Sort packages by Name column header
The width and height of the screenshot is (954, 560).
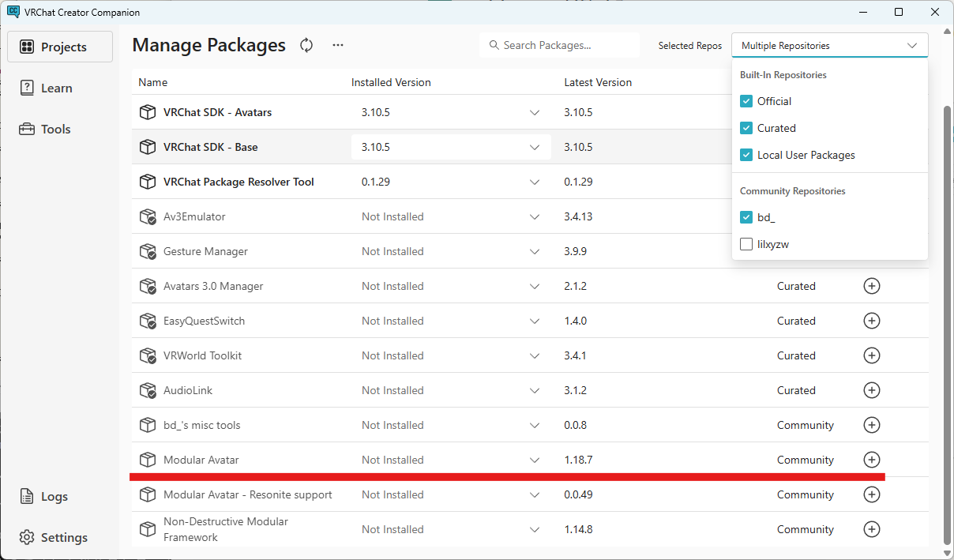coord(153,82)
